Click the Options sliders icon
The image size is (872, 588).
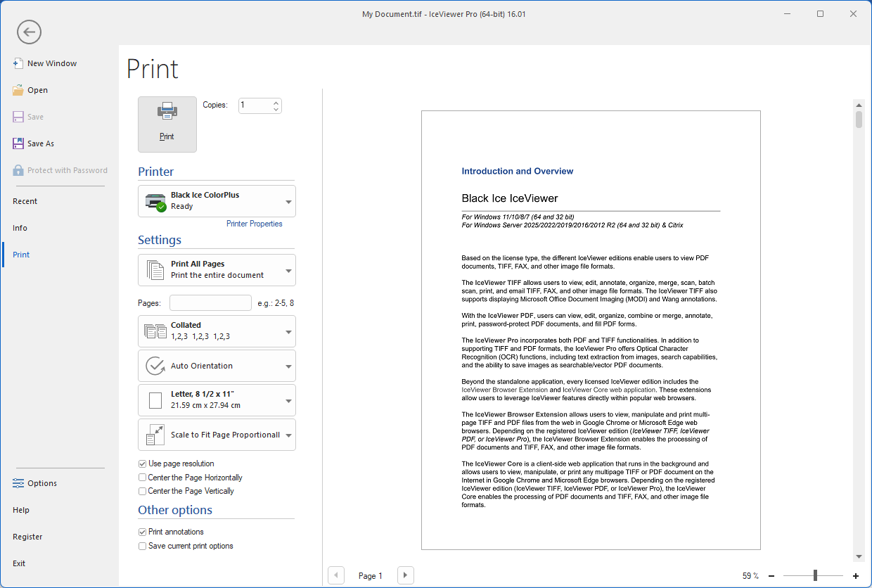(x=18, y=483)
